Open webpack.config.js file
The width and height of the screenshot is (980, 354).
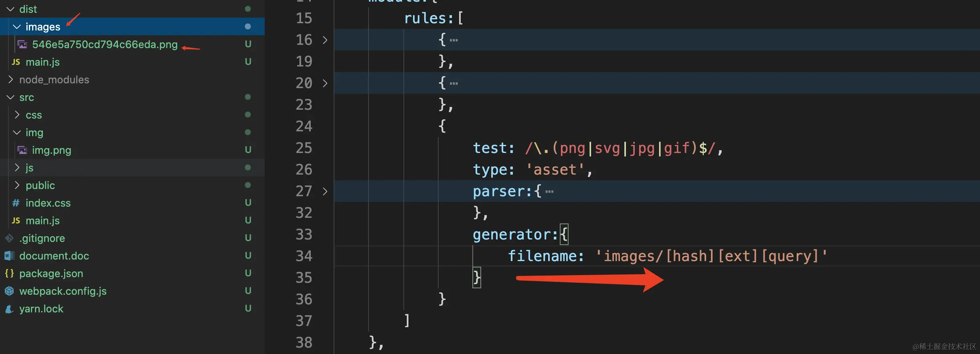click(x=63, y=291)
